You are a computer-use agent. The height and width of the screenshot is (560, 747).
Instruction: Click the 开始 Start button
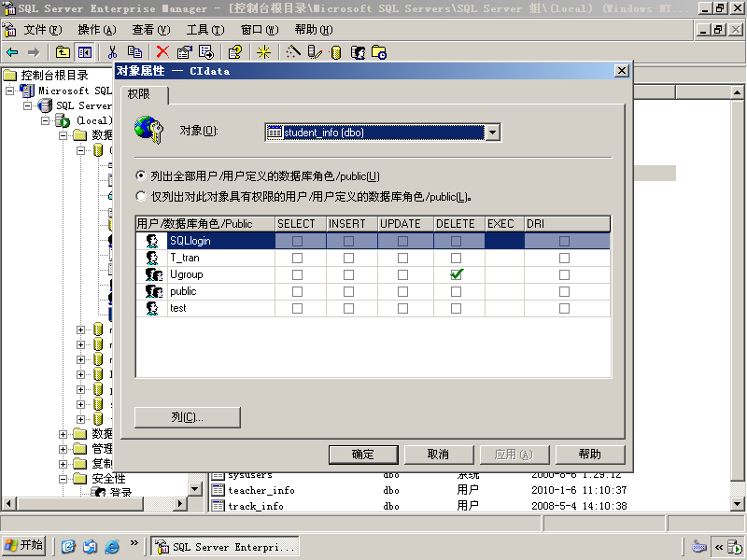click(x=24, y=546)
